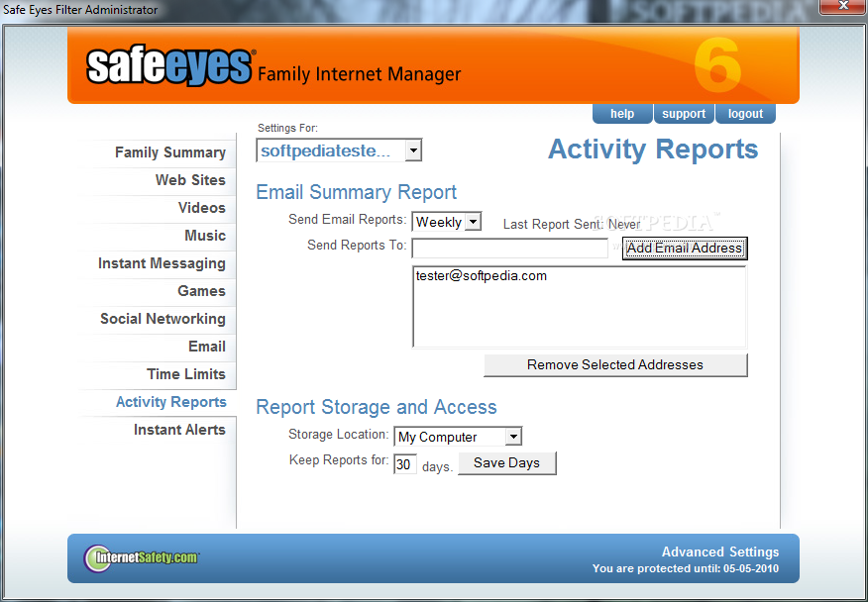Expand the Storage Location dropdown
The width and height of the screenshot is (868, 602).
(457, 437)
